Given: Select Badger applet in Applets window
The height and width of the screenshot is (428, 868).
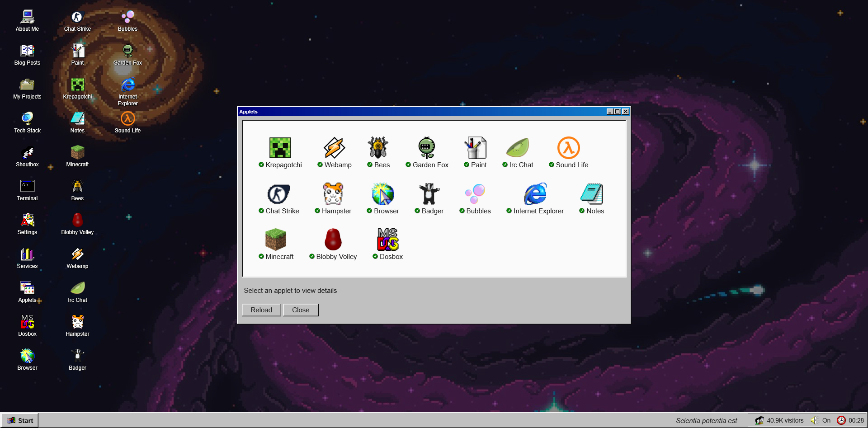Looking at the screenshot, I should pyautogui.click(x=429, y=199).
